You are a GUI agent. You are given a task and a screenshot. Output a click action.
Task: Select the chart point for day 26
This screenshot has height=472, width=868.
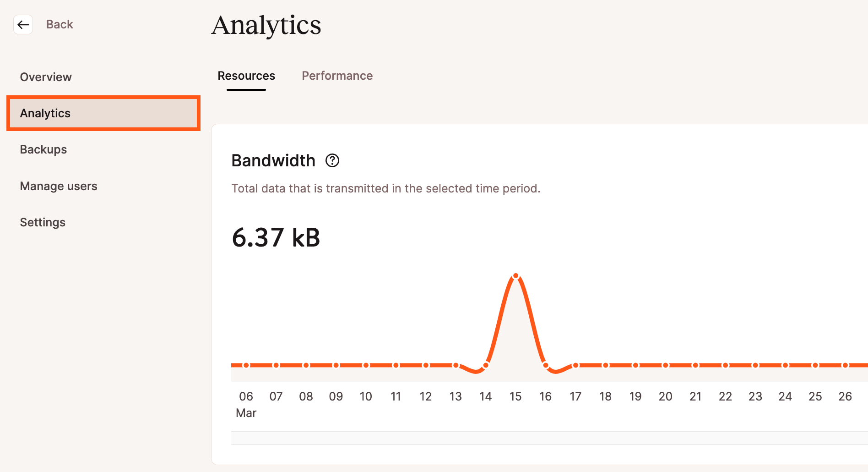click(x=845, y=365)
